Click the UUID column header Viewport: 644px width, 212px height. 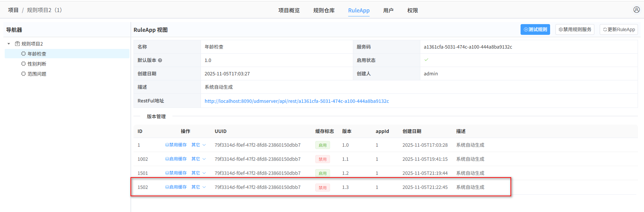coord(221,131)
